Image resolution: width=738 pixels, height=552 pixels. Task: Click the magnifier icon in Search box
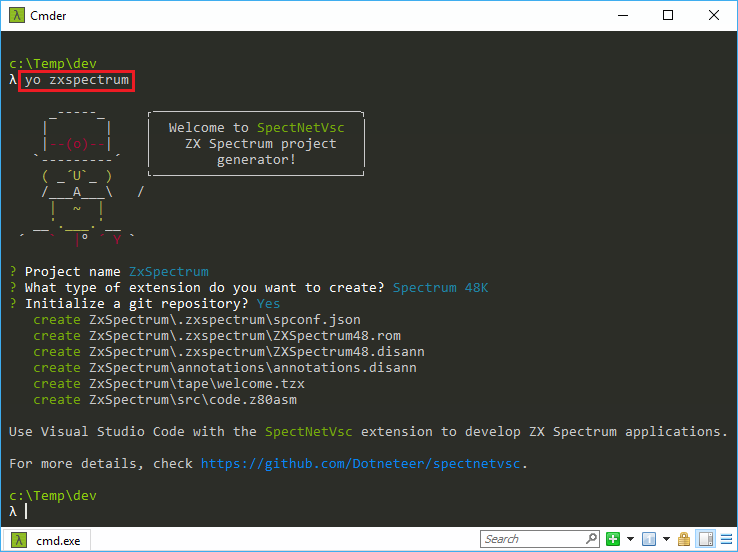tap(591, 538)
